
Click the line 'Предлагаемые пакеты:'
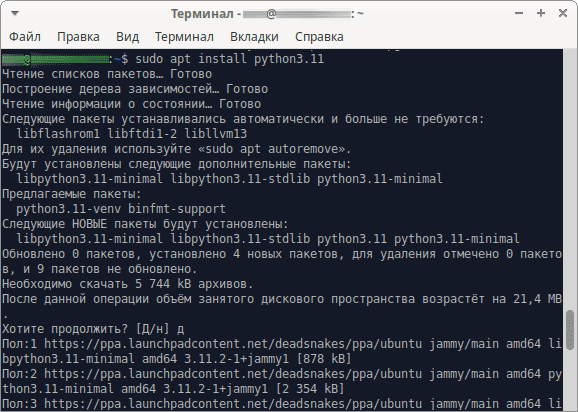pos(72,194)
